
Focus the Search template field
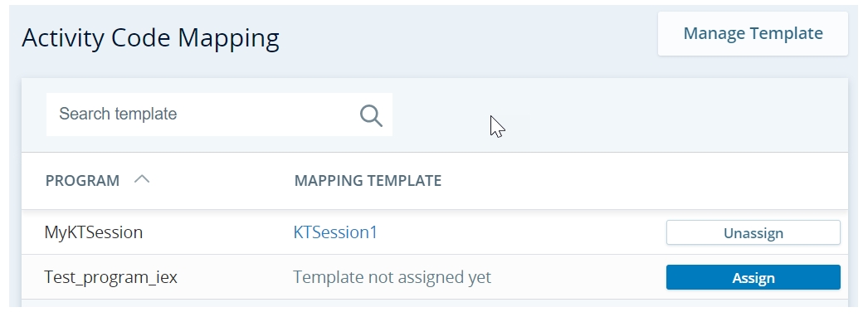tap(219, 115)
